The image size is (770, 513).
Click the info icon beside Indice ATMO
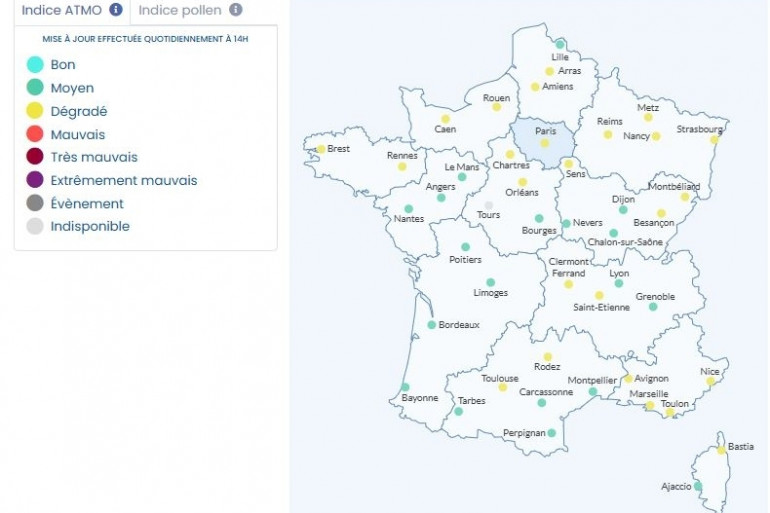(116, 10)
